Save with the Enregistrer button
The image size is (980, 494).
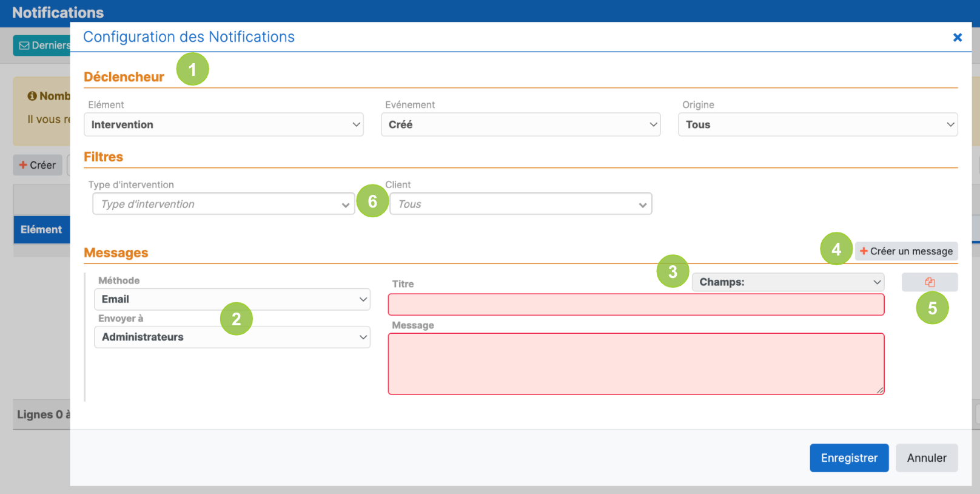tap(849, 458)
